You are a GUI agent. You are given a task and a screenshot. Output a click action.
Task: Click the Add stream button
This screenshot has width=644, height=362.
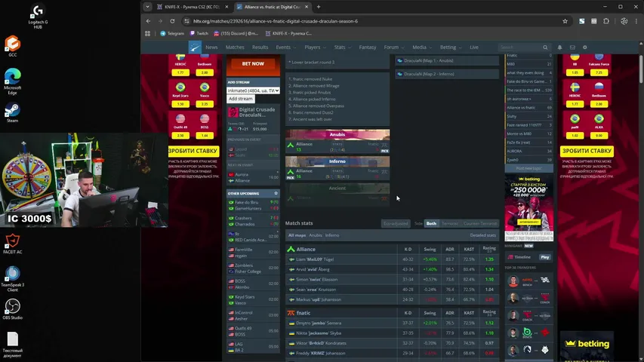click(241, 99)
